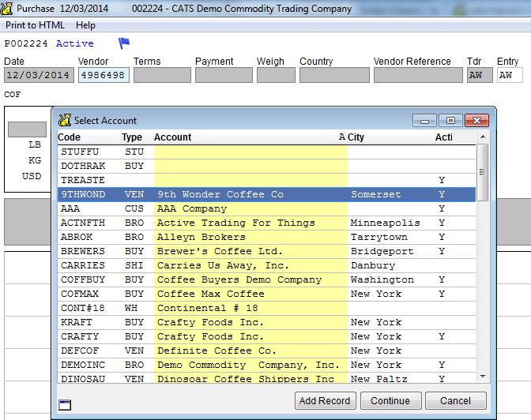Select the TREASTE account row
The height and width of the screenshot is (420, 531).
[x=266, y=180]
